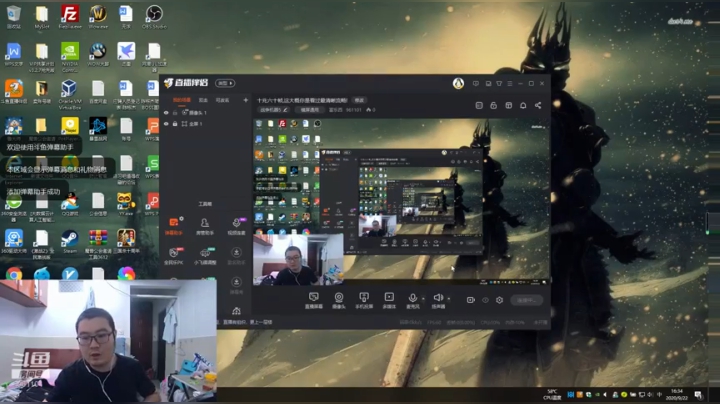
Task: Open the message icon in title bar
Action: point(476,84)
